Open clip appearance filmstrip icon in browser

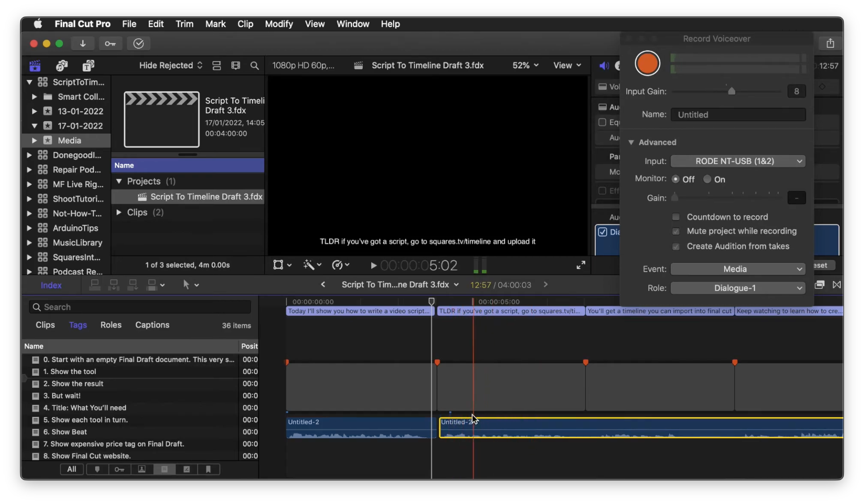pos(235,66)
